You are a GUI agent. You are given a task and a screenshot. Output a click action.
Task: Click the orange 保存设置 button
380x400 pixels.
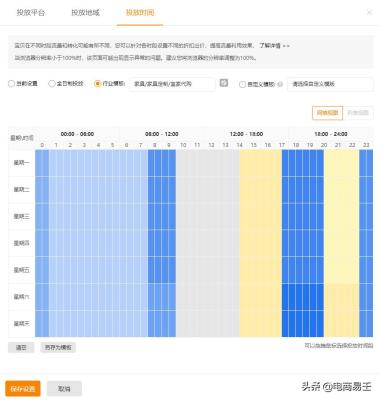click(x=23, y=389)
